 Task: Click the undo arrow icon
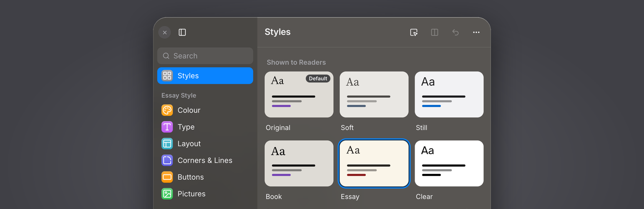pyautogui.click(x=455, y=32)
